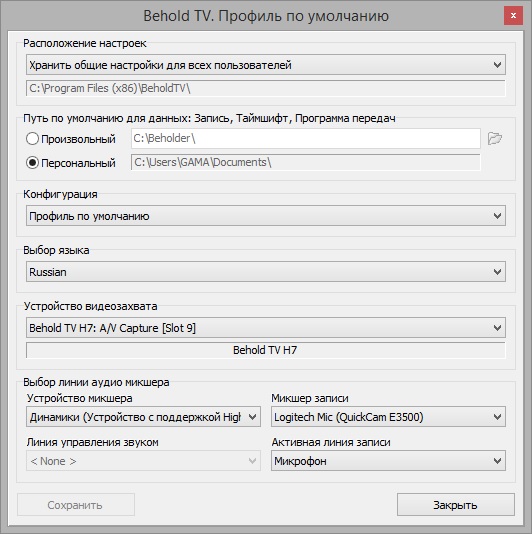Click the browse folder icon beside C:\Beholder\
The image size is (532, 534).
coord(495,139)
